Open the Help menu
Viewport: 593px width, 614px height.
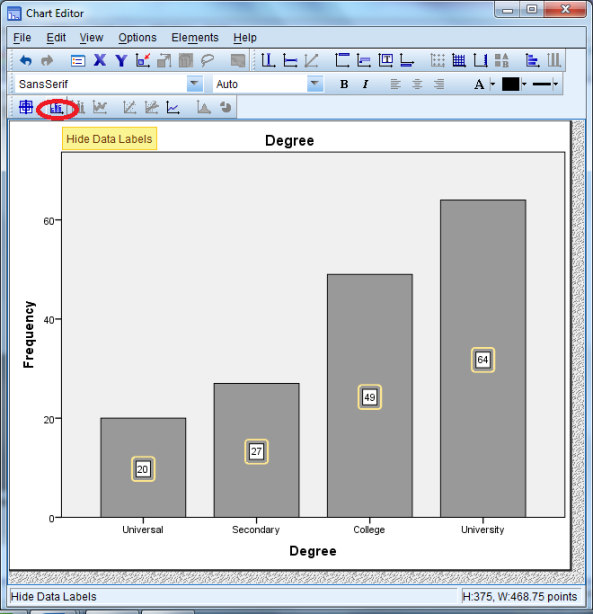pyautogui.click(x=245, y=38)
